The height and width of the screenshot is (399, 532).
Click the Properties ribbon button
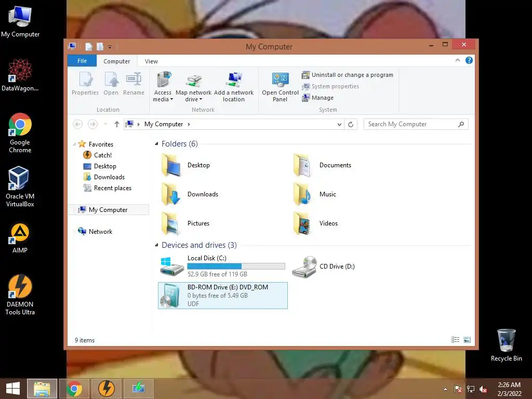click(85, 84)
